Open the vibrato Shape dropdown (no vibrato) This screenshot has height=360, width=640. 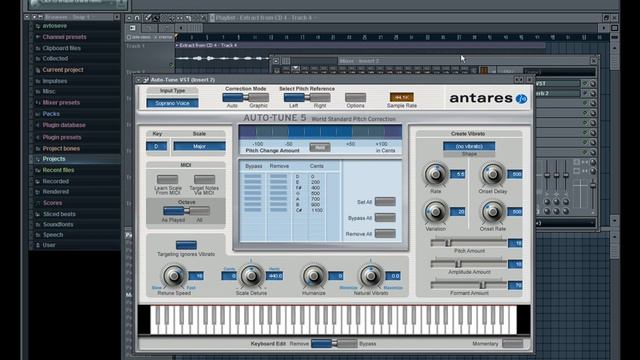click(469, 146)
